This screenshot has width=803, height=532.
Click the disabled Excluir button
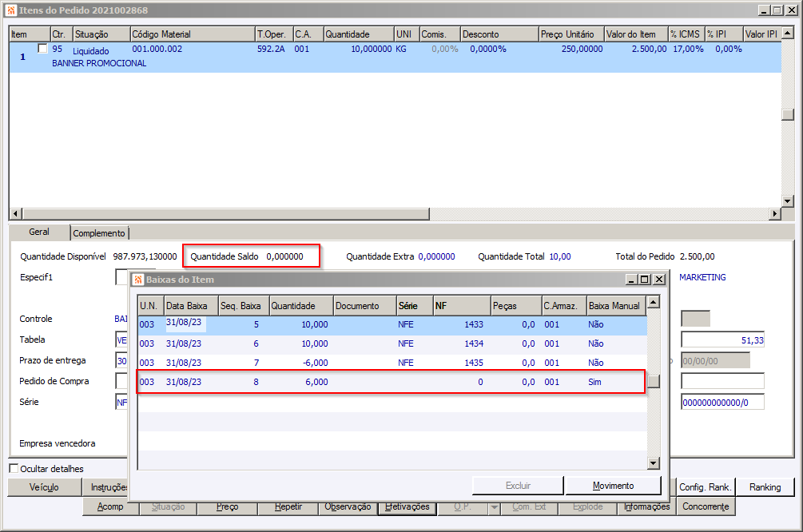[518, 486]
